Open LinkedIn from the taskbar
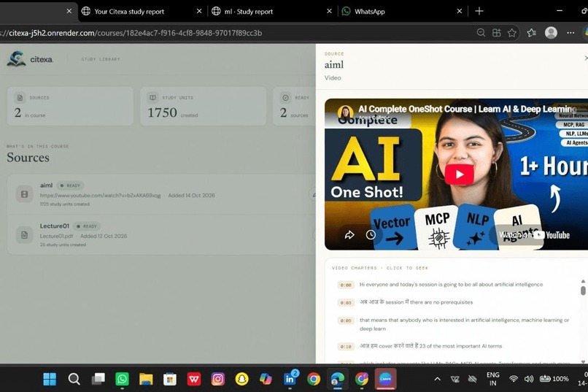 290,379
